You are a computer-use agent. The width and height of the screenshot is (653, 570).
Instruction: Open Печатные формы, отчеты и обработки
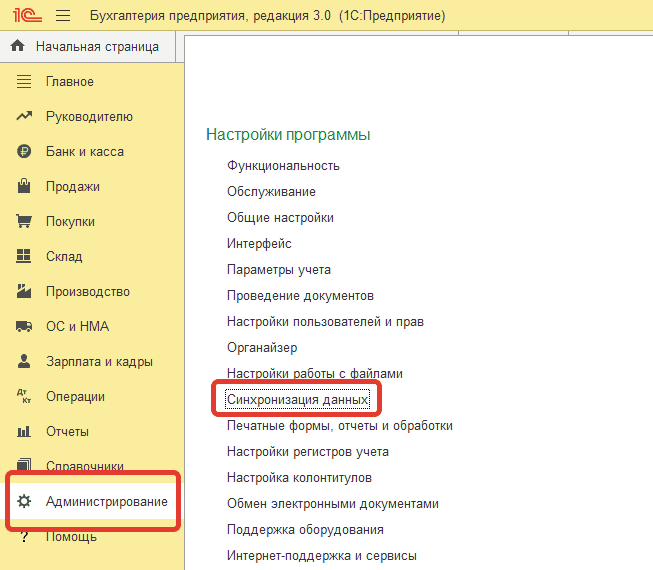tap(340, 426)
